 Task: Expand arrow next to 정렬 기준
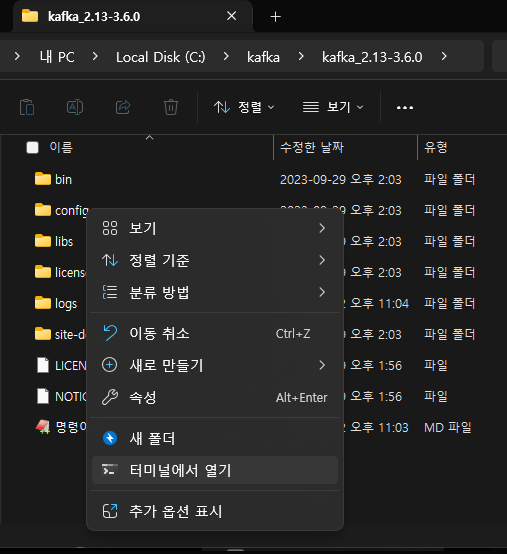pos(322,260)
